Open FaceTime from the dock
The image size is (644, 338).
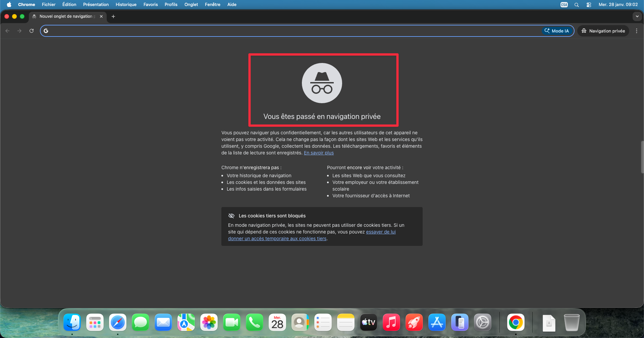[x=232, y=322]
